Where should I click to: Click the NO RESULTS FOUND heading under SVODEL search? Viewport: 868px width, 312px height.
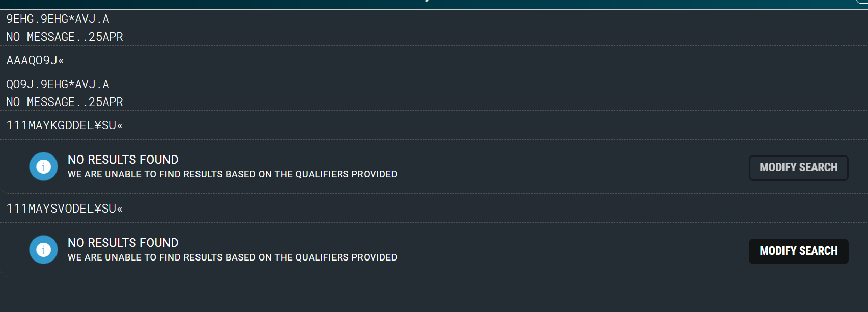123,243
